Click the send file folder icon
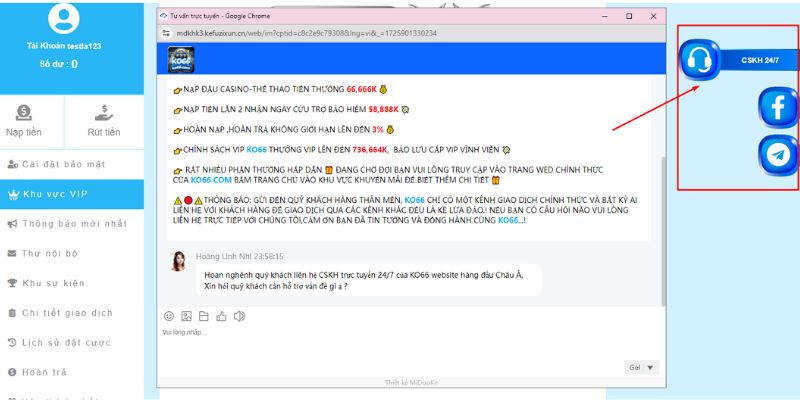 click(204, 316)
